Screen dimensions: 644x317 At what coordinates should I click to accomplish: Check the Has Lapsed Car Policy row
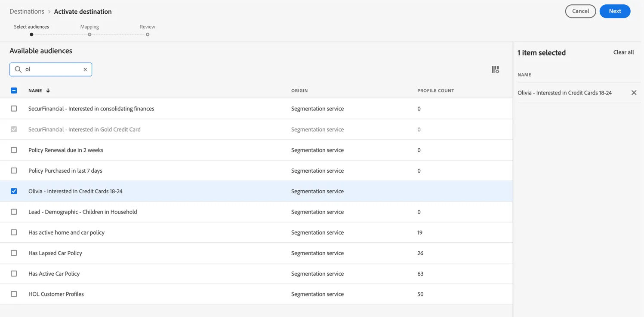click(x=14, y=253)
